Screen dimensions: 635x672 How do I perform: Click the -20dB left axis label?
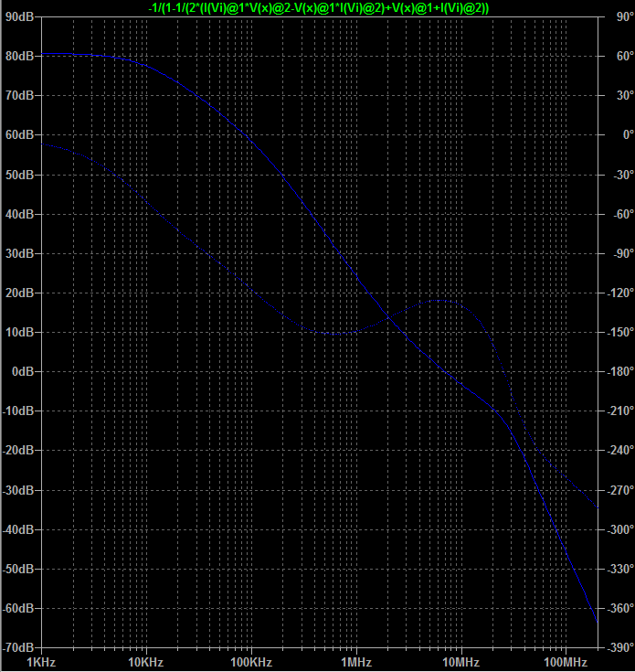(x=18, y=451)
